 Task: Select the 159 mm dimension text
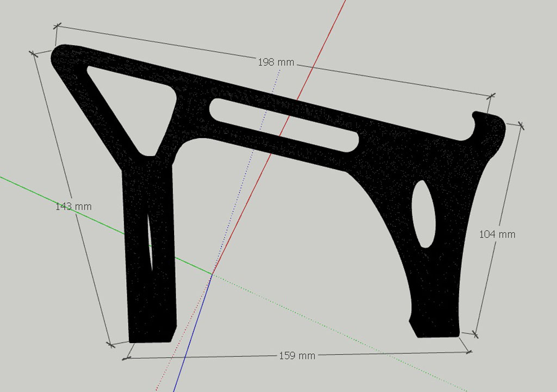pos(297,356)
